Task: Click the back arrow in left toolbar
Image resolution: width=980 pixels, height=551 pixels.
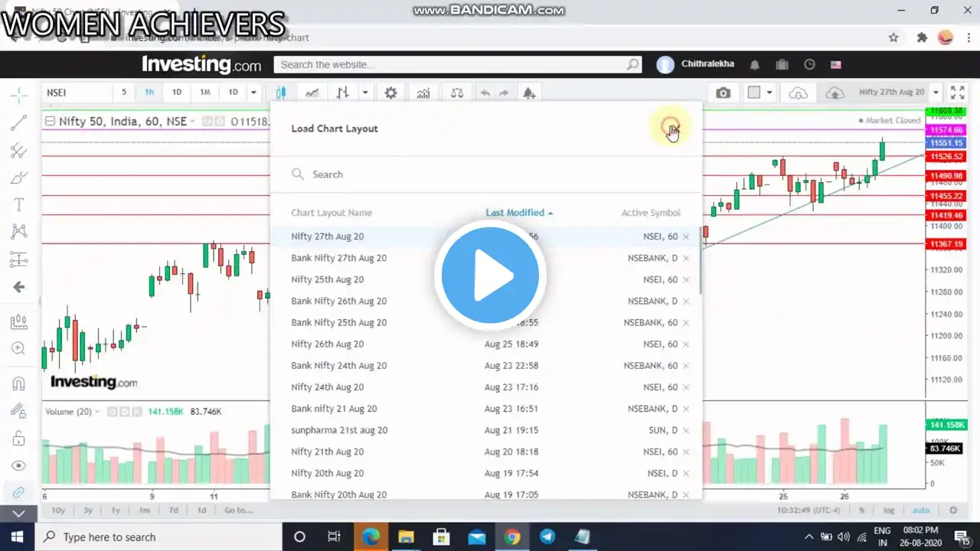Action: click(19, 287)
